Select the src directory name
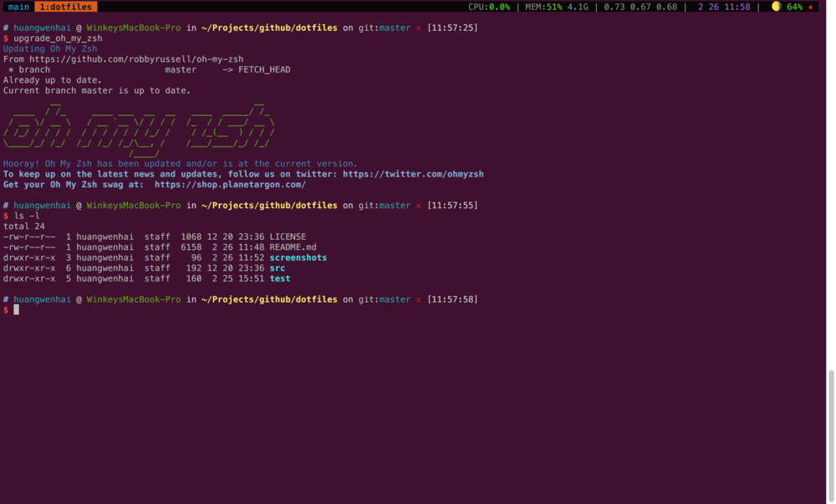 278,268
